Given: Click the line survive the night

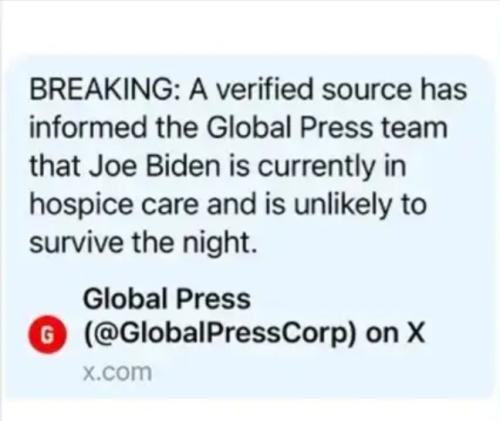Looking at the screenshot, I should pyautogui.click(x=143, y=243).
